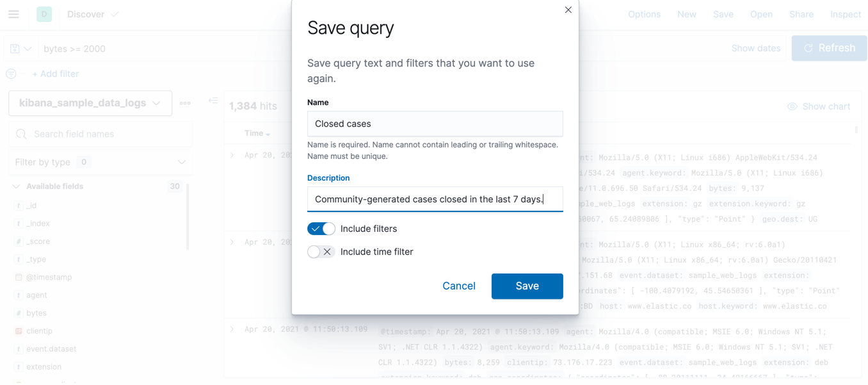868x385 pixels.
Task: Click the data view options ellipsis icon
Action: point(185,102)
